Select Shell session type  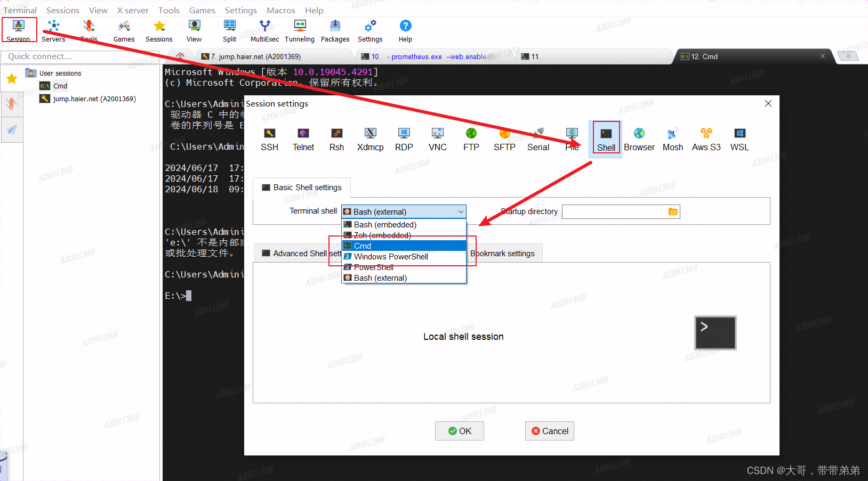606,140
